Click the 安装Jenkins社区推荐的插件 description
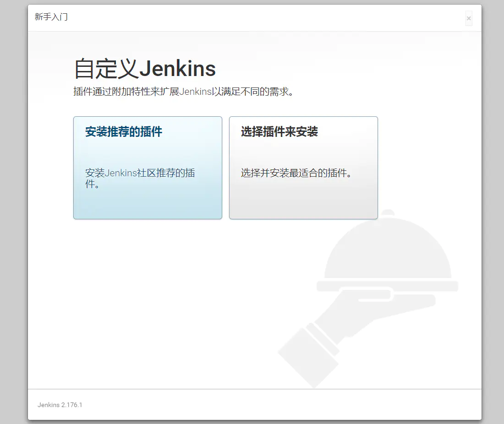 click(x=140, y=178)
